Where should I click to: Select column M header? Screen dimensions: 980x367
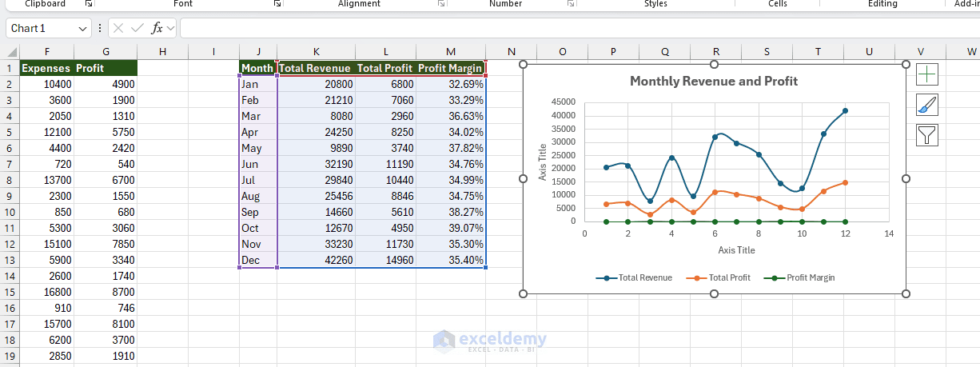point(451,51)
